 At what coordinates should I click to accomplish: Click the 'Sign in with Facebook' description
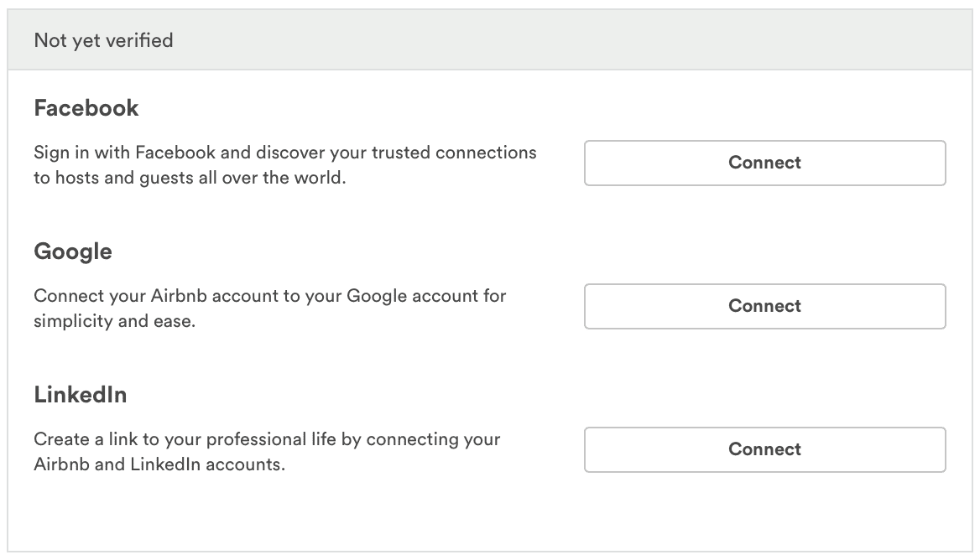tap(285, 165)
